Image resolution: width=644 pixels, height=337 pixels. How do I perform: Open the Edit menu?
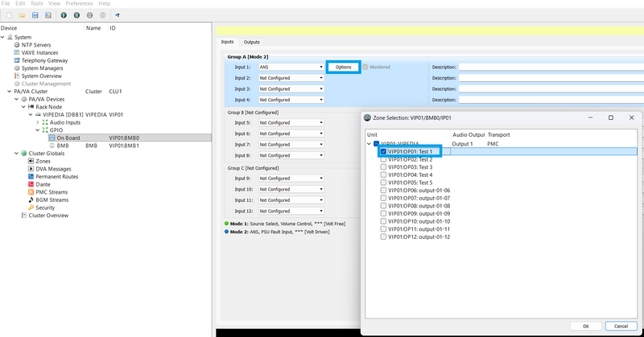(20, 3)
